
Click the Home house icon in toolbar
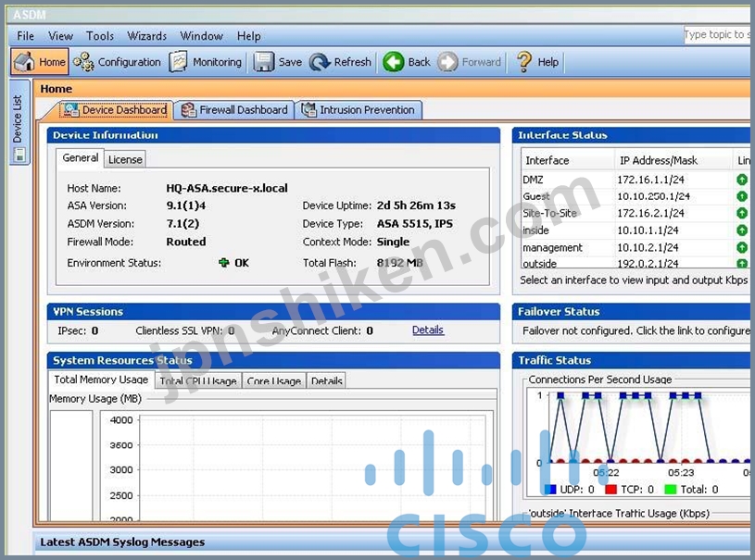click(24, 62)
